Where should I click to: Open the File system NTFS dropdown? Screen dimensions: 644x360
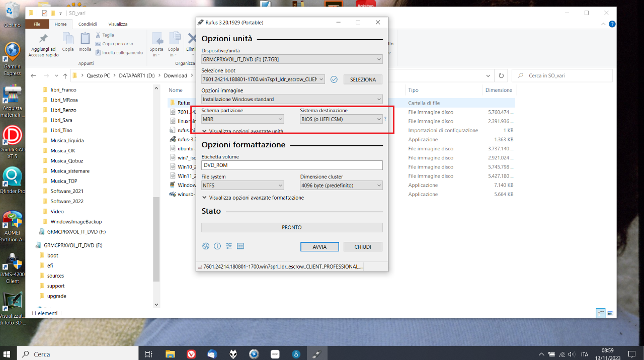coord(243,186)
